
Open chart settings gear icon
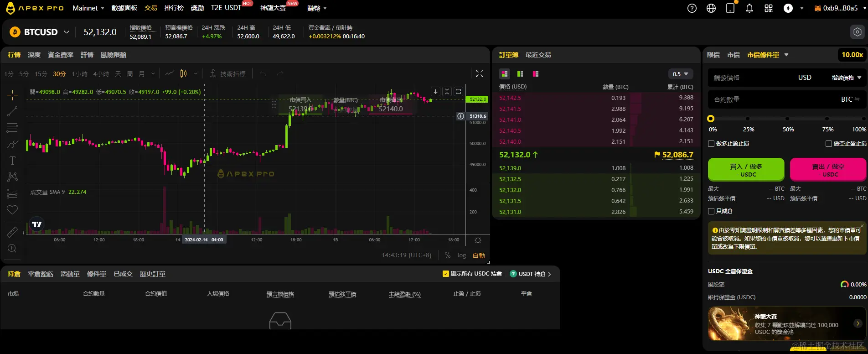point(478,240)
